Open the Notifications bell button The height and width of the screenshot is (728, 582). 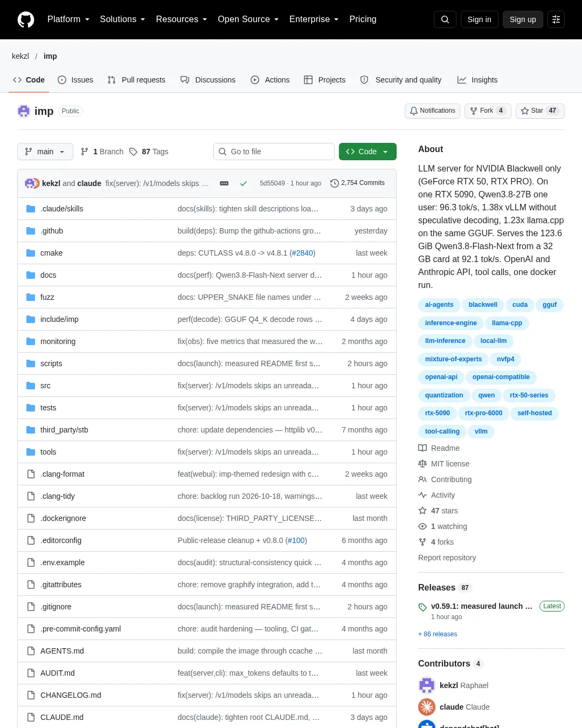pyautogui.click(x=432, y=111)
